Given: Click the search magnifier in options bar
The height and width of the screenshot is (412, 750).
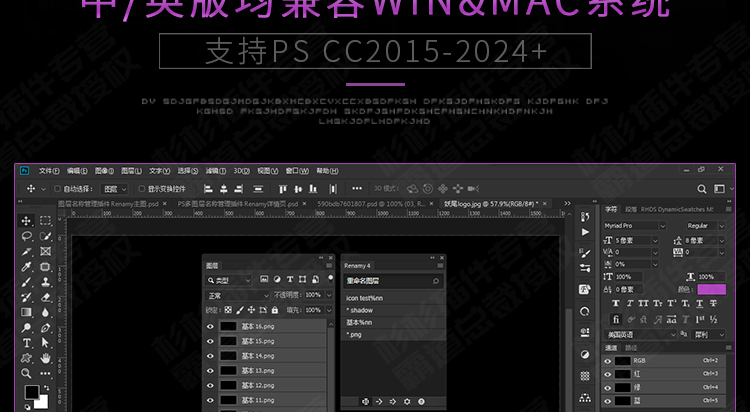Looking at the screenshot, I should 702,189.
